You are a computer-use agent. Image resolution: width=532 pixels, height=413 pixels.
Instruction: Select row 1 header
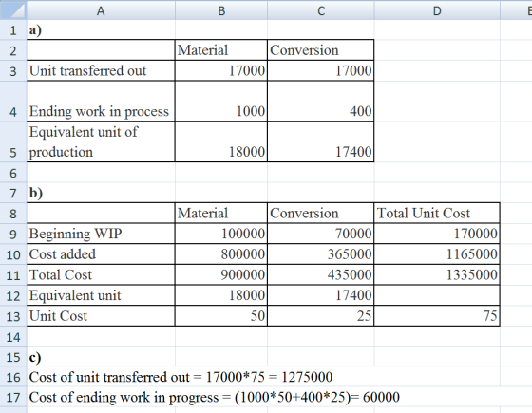click(x=13, y=30)
